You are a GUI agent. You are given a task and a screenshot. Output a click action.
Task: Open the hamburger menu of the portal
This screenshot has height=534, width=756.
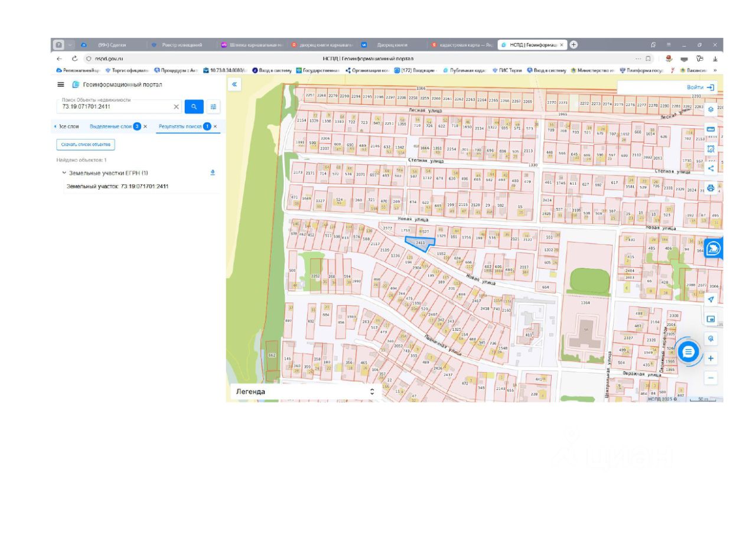(x=60, y=84)
